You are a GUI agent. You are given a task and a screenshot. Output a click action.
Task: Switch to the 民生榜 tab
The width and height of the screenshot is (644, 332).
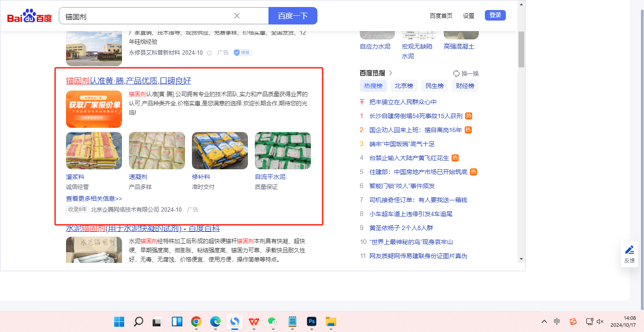[x=435, y=86]
